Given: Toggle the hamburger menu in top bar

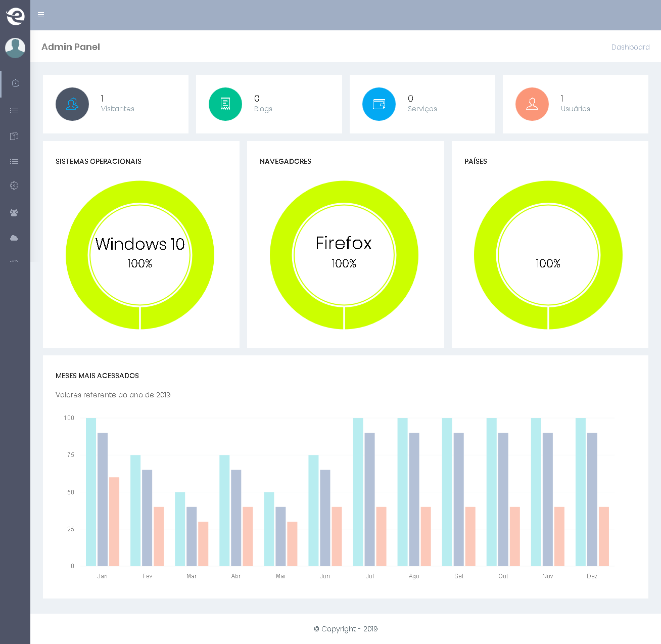Looking at the screenshot, I should (x=41, y=15).
